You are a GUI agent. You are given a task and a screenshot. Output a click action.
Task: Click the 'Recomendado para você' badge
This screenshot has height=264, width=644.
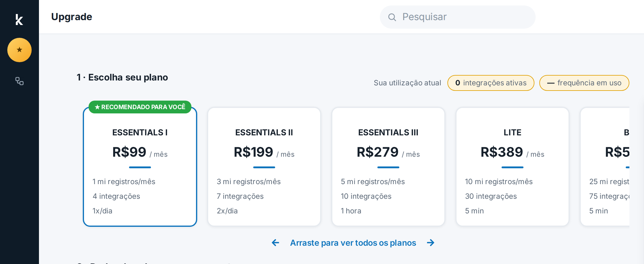(140, 107)
